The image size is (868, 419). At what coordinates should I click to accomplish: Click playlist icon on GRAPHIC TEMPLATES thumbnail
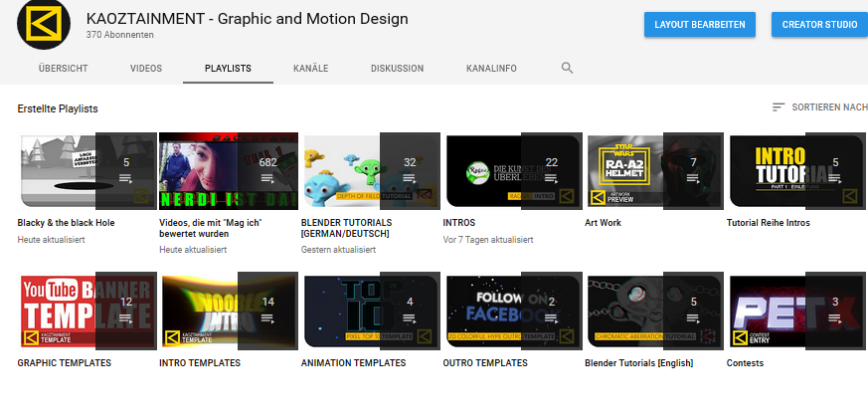126,318
